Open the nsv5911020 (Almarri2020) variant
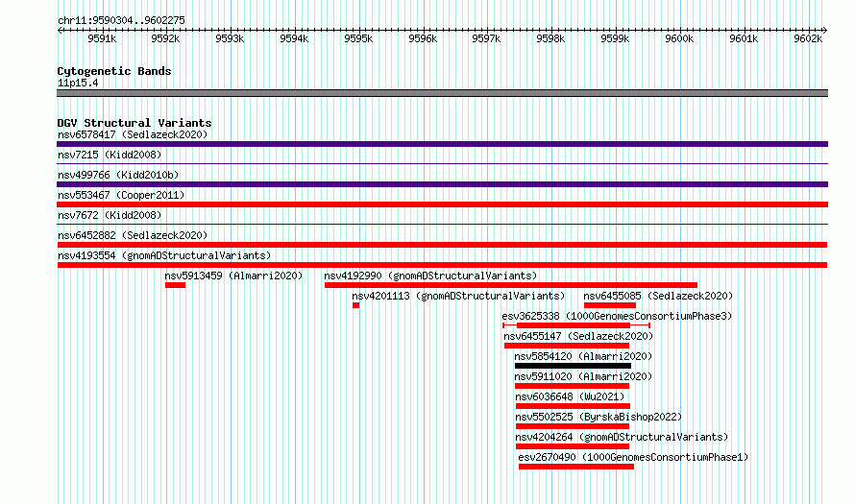This screenshot has height=504, width=855. (x=583, y=376)
